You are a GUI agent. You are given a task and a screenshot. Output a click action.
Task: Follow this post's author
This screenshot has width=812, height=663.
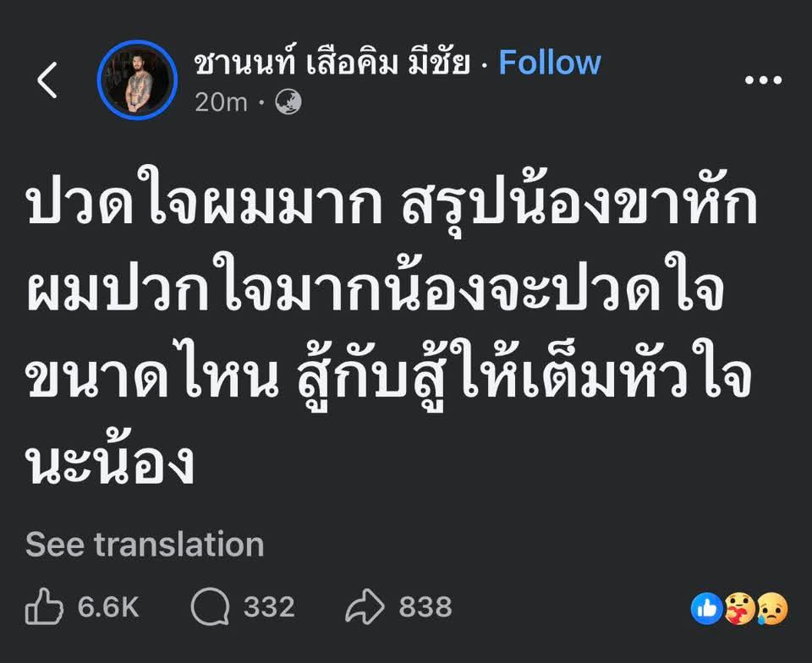click(549, 63)
